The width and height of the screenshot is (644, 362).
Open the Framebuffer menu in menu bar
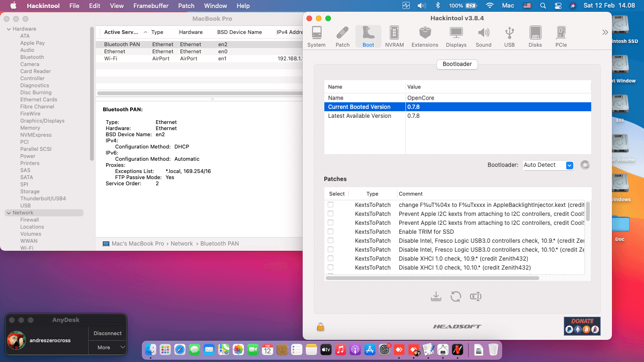point(151,6)
